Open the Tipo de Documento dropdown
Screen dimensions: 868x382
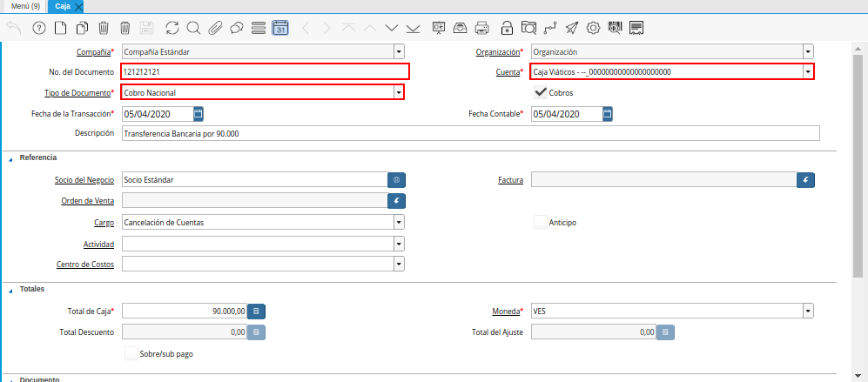point(399,92)
